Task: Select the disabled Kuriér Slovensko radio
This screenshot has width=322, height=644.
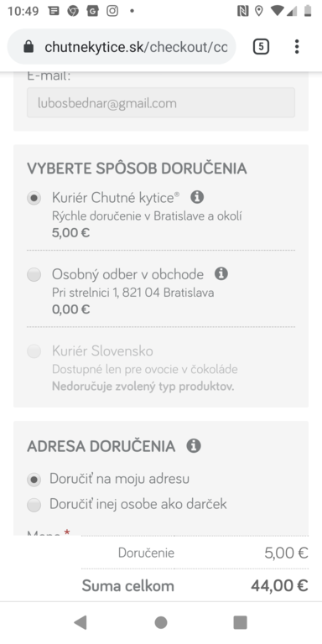Action: pyautogui.click(x=34, y=351)
